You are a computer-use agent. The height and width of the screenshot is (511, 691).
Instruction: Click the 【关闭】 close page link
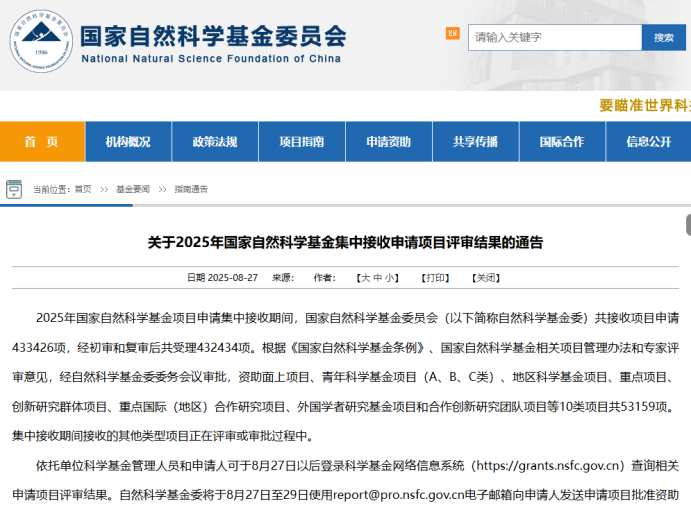[485, 278]
